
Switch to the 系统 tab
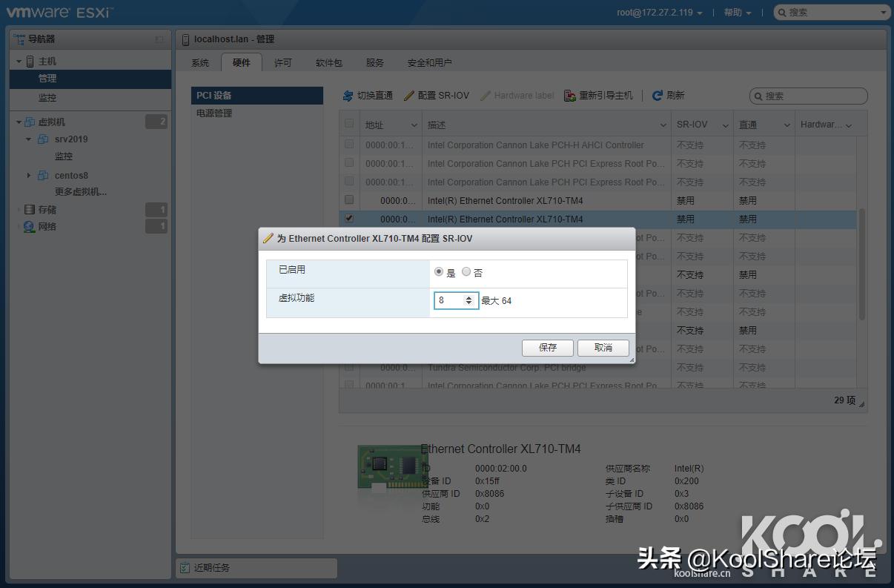[x=199, y=63]
